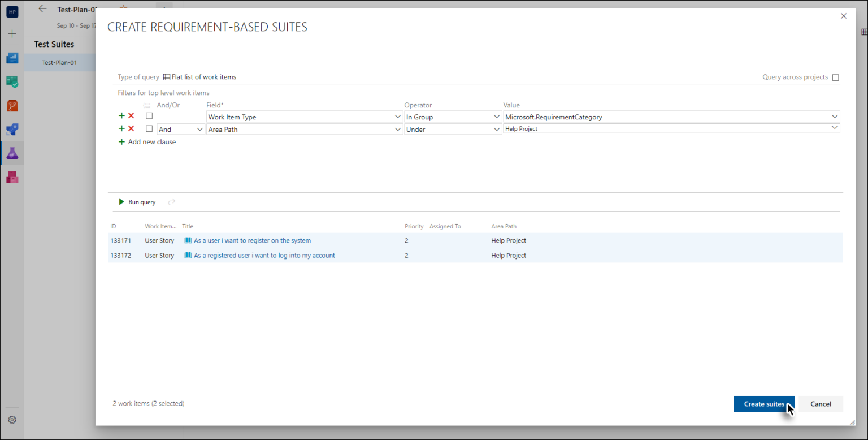Open the In Group operator dropdown
Image resolution: width=868 pixels, height=440 pixels.
click(x=452, y=117)
